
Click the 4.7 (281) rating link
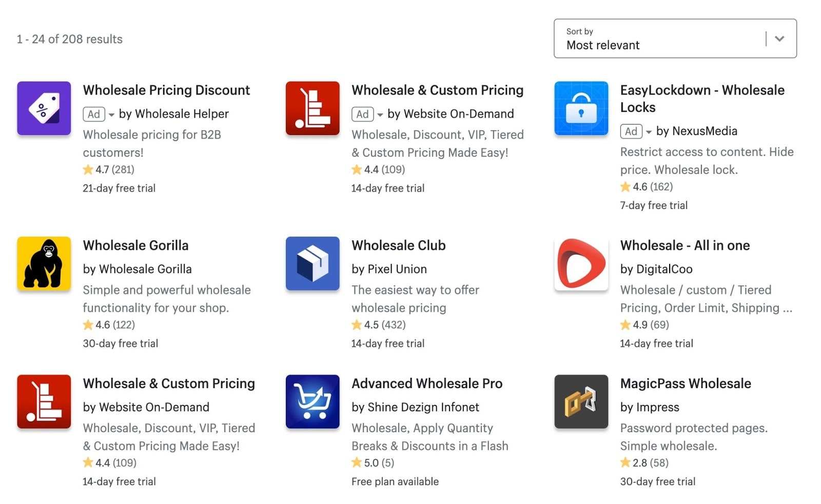115,169
